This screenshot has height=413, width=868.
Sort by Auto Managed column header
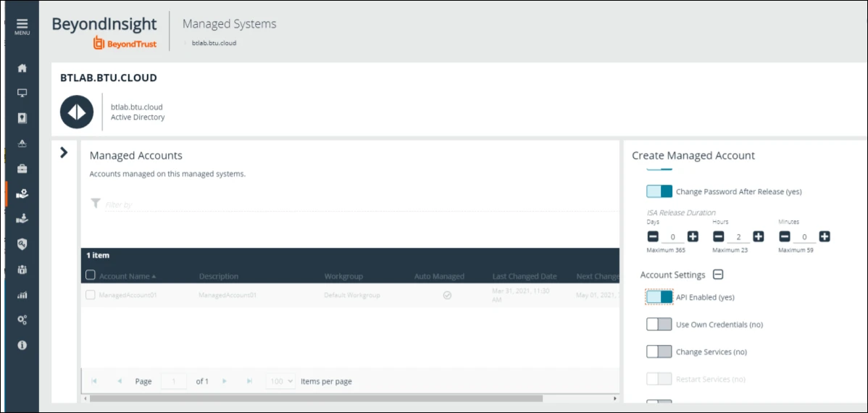coord(440,276)
